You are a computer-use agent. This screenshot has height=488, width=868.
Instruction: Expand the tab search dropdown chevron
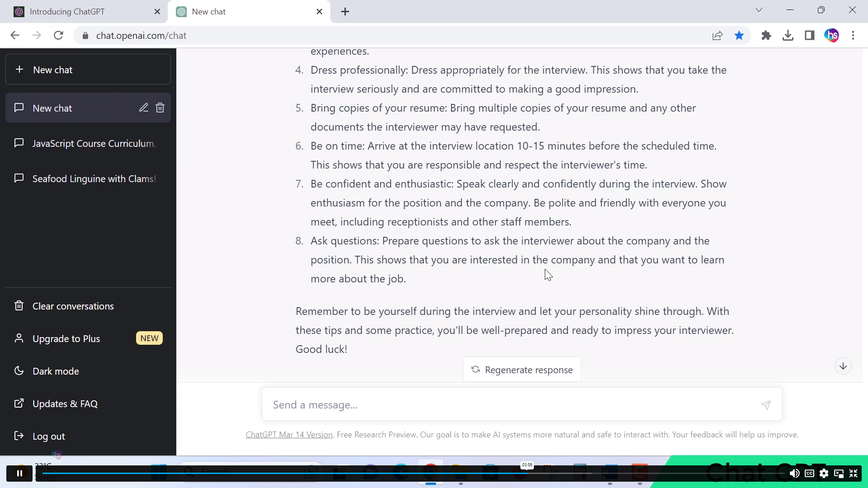tap(759, 10)
